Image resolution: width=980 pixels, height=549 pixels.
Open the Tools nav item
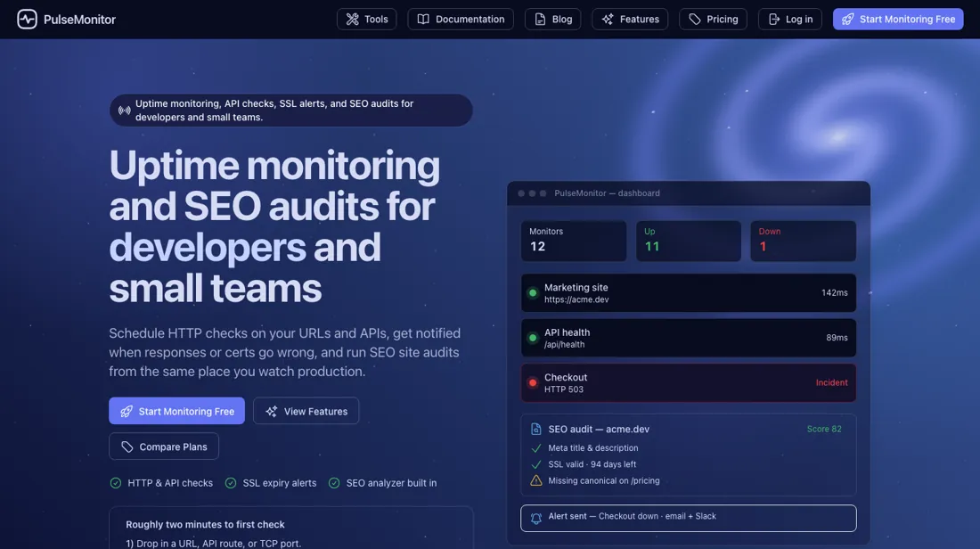(367, 20)
